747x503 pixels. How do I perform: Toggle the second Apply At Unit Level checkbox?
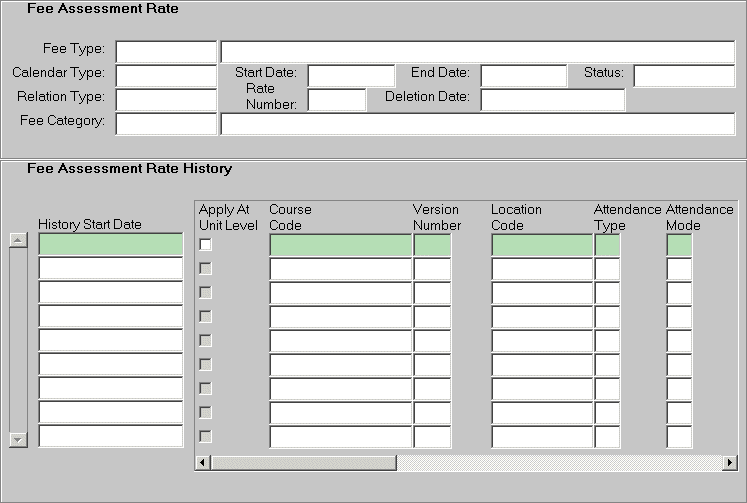tap(205, 269)
